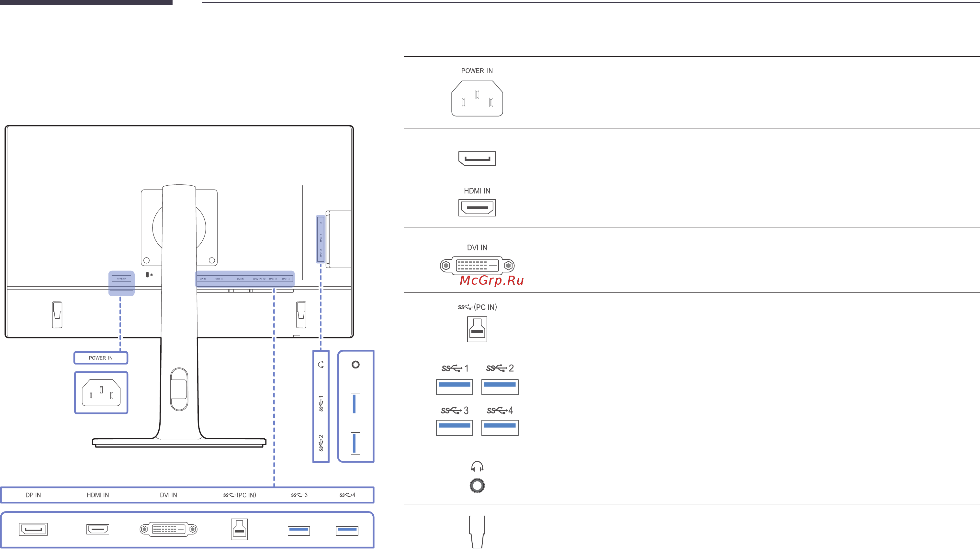Click the USB PC IN type-B port in the table

pos(477,329)
